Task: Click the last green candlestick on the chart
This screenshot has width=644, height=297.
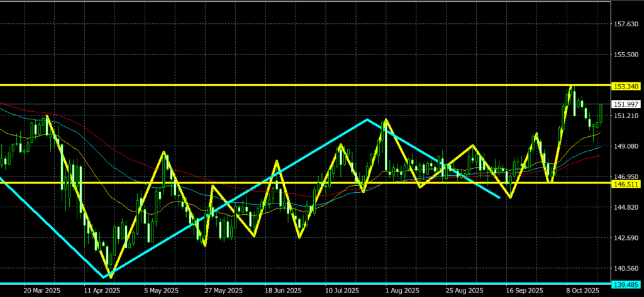Action: point(601,114)
